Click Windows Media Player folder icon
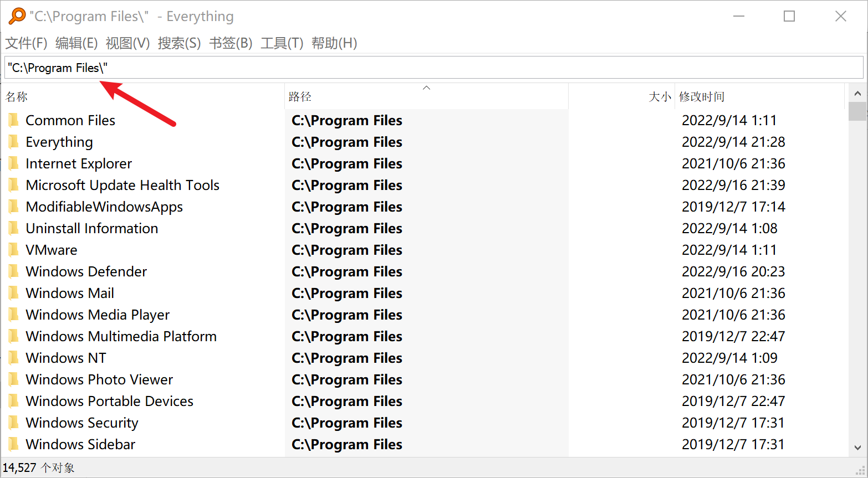The width and height of the screenshot is (868, 478). 14,315
